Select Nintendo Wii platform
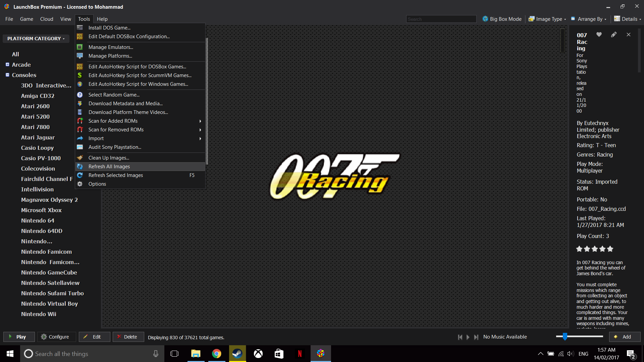The height and width of the screenshot is (362, 644). point(39,314)
